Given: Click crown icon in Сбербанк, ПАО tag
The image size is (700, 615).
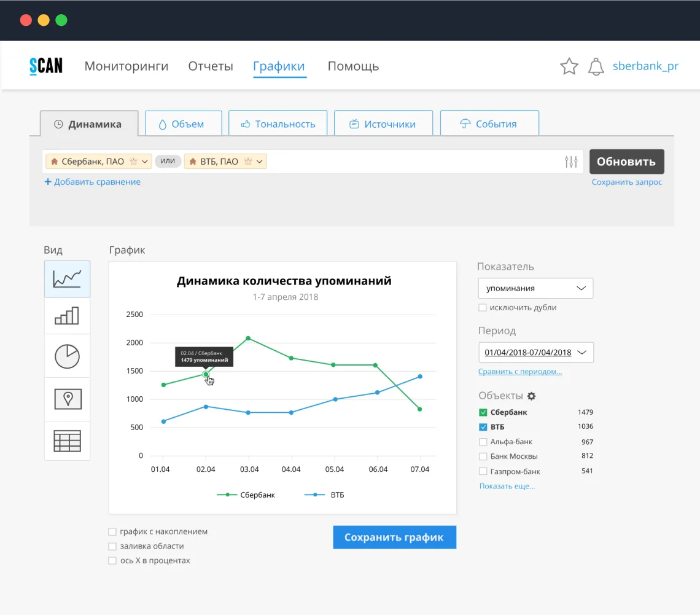Looking at the screenshot, I should [133, 161].
